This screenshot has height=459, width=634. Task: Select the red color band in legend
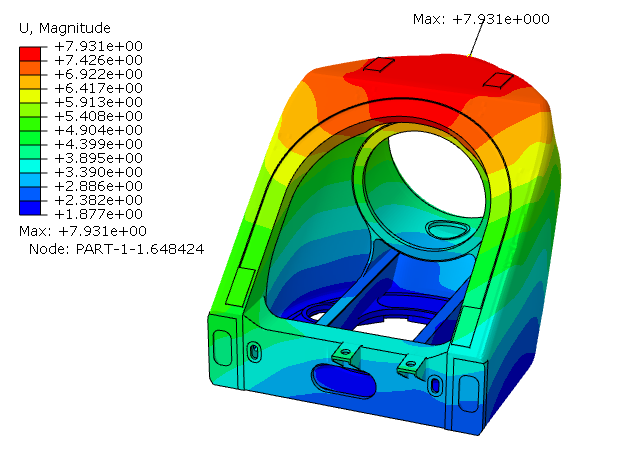pyautogui.click(x=30, y=54)
